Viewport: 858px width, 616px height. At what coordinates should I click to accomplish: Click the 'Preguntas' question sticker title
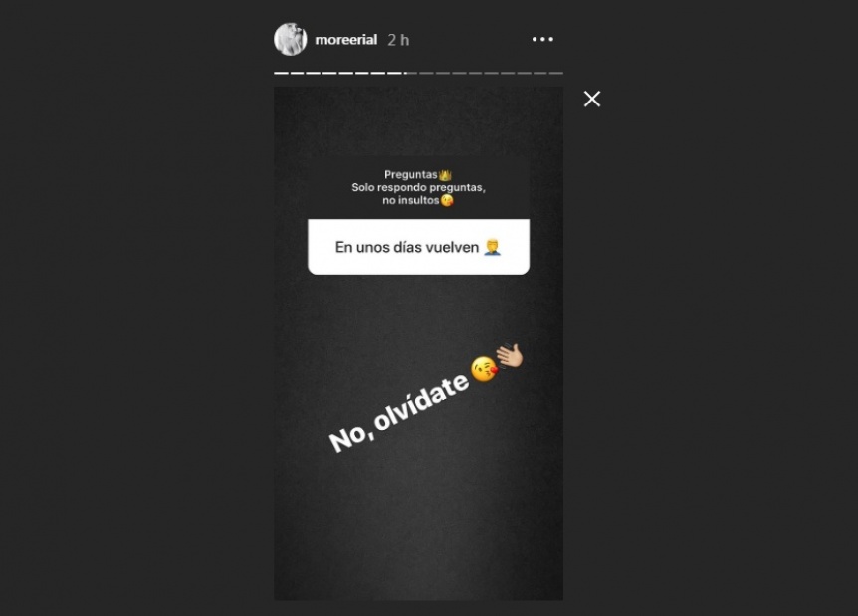click(x=411, y=174)
